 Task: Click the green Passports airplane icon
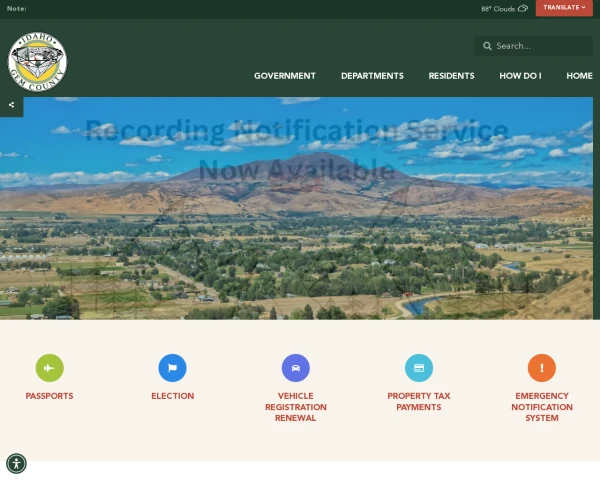tap(50, 368)
